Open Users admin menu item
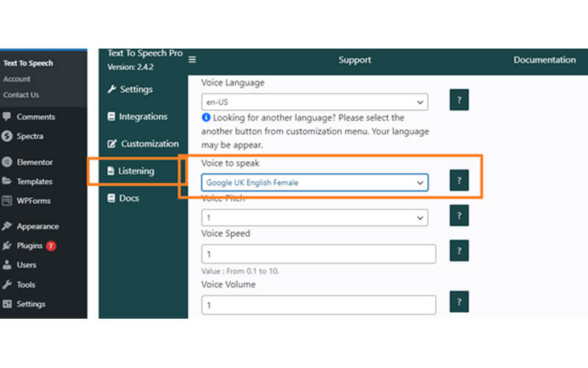Image resolution: width=588 pixels, height=368 pixels. 26,265
